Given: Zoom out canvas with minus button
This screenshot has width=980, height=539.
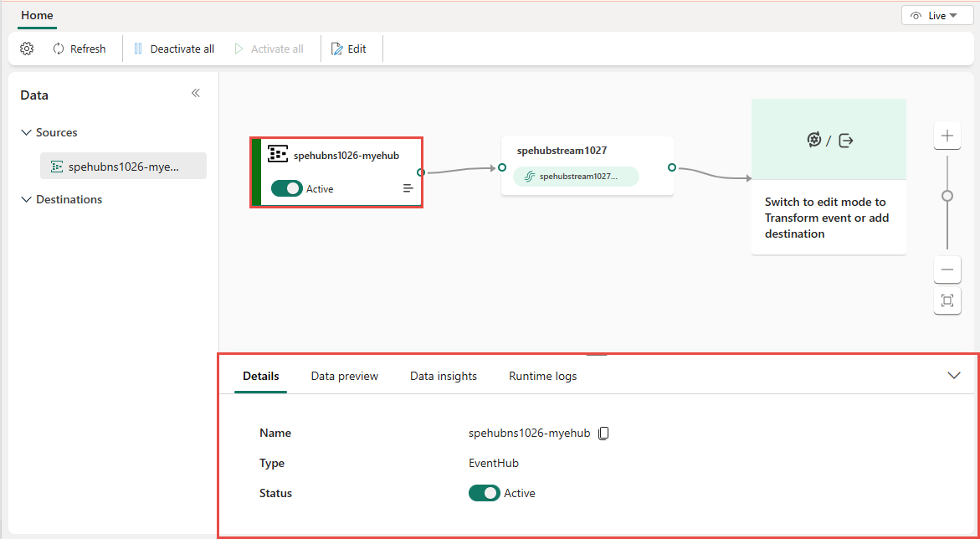Looking at the screenshot, I should (947, 269).
